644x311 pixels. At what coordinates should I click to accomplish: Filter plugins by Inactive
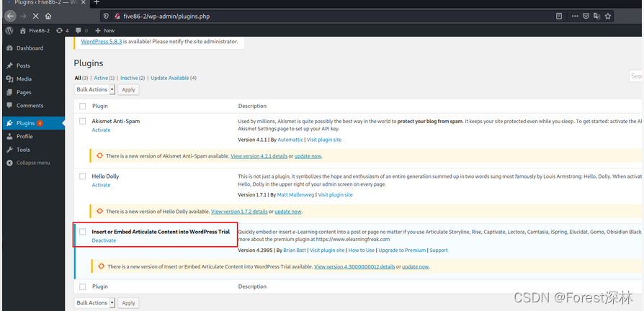[130, 78]
